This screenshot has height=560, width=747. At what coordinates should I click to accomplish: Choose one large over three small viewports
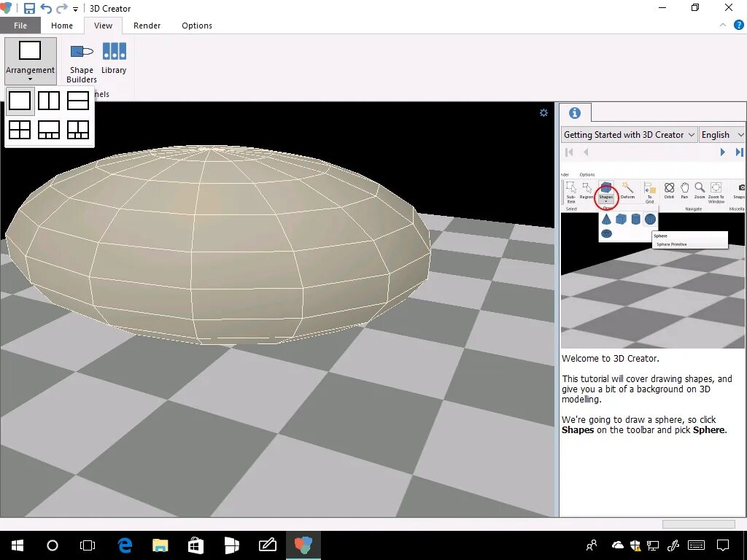click(x=49, y=130)
